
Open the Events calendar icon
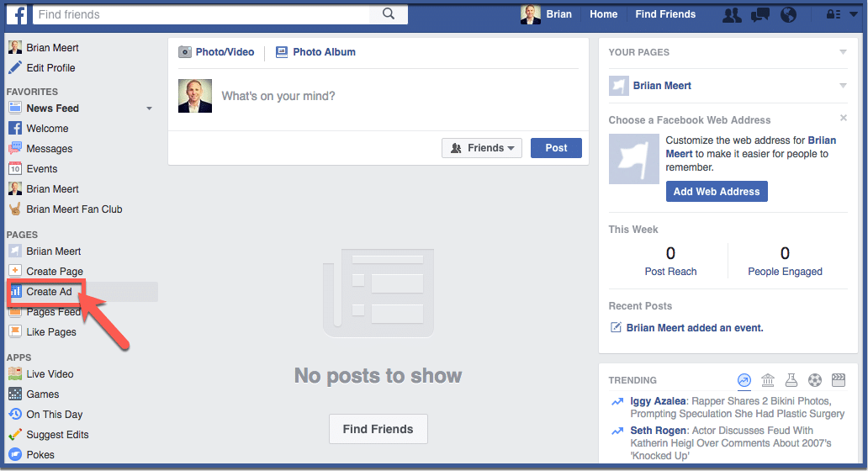[x=15, y=169]
